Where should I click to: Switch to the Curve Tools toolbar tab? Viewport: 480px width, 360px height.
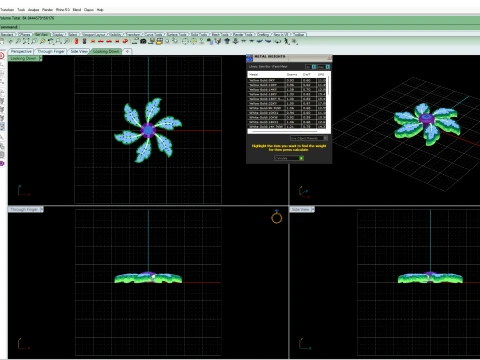(x=154, y=34)
